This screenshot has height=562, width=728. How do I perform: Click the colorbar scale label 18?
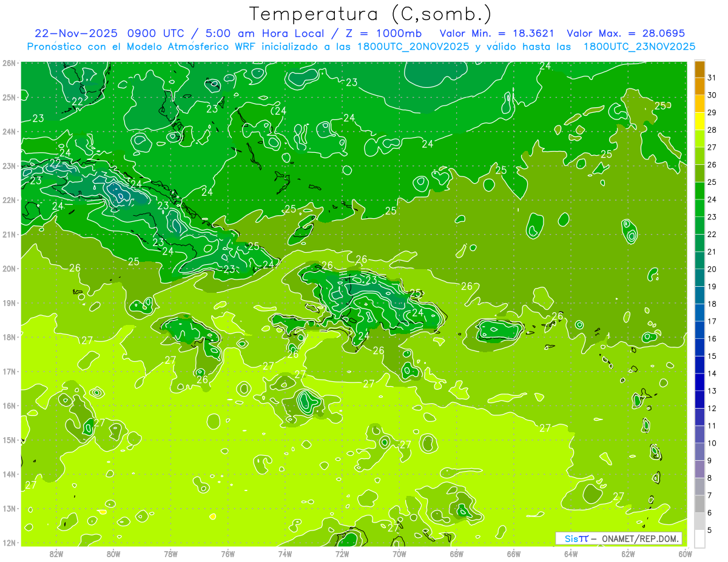click(712, 304)
